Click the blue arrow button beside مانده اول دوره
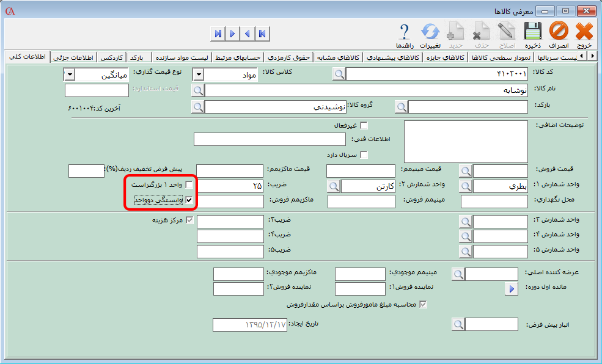Viewport: 602px width, 364px height. pos(511,289)
